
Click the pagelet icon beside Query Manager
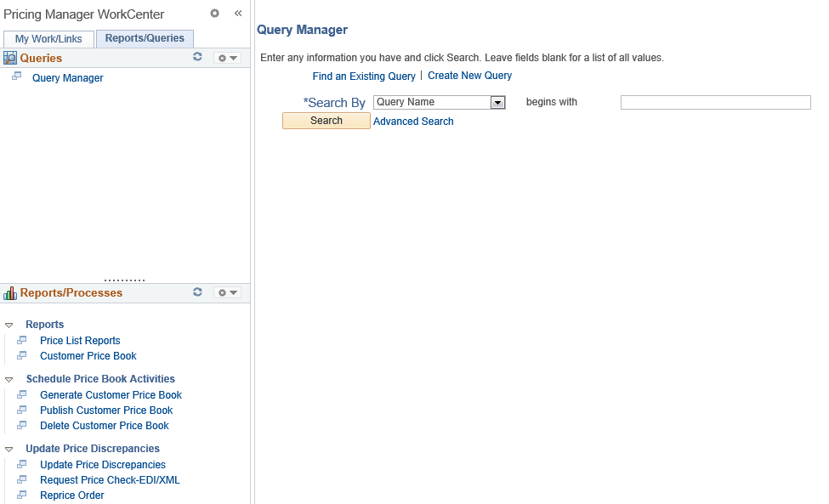tap(18, 76)
